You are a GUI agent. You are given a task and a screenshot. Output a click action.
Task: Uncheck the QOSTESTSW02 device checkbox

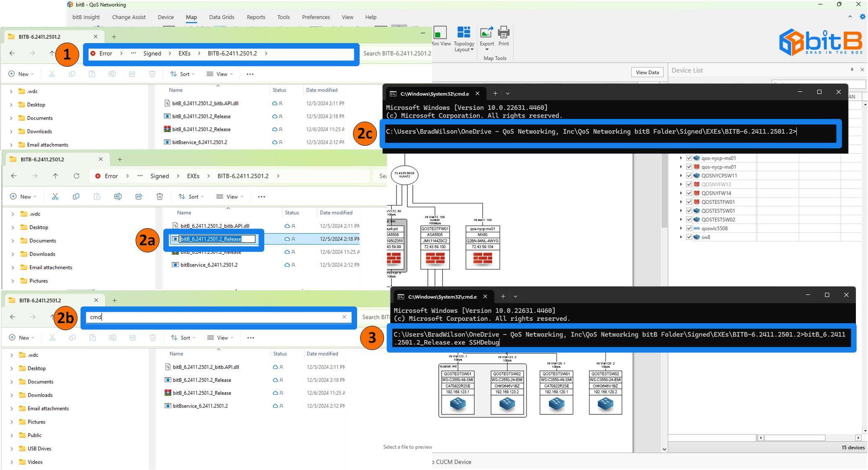[689, 219]
